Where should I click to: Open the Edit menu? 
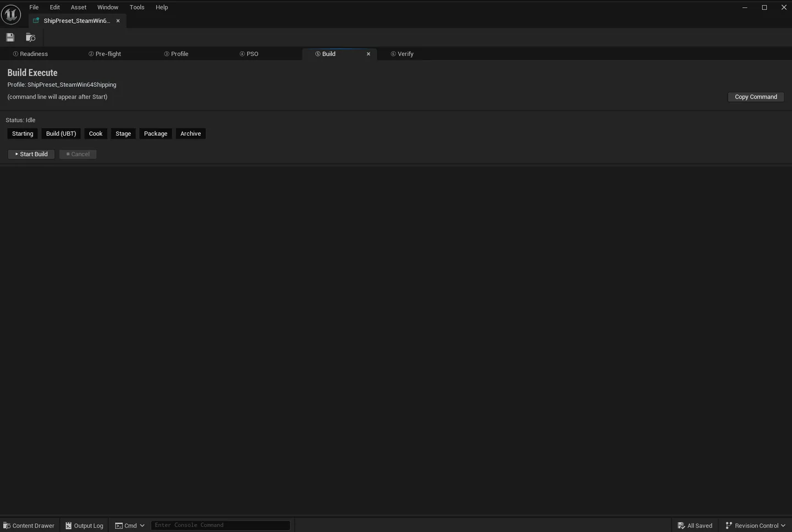click(55, 7)
